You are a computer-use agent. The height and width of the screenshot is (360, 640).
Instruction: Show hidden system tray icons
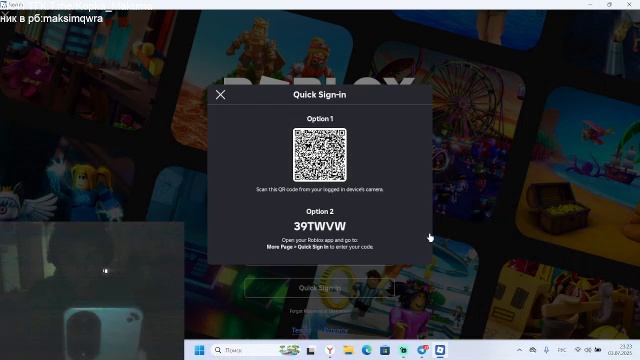(x=519, y=350)
